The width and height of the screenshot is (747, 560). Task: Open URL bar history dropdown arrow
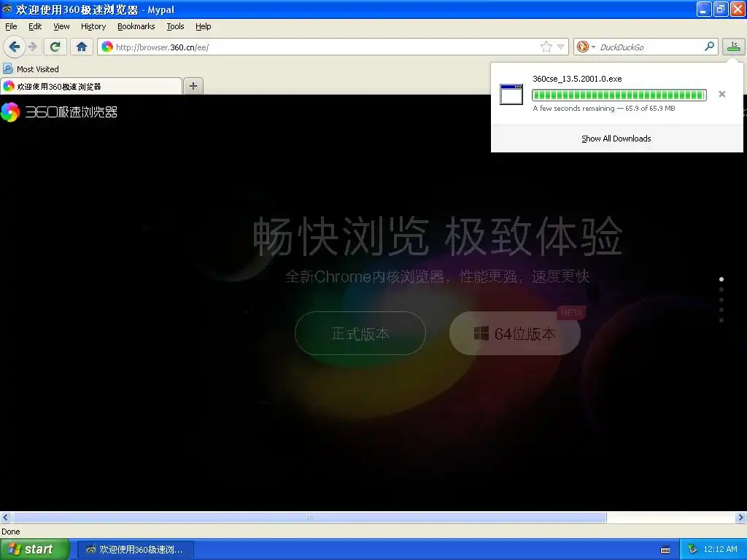[x=561, y=47]
